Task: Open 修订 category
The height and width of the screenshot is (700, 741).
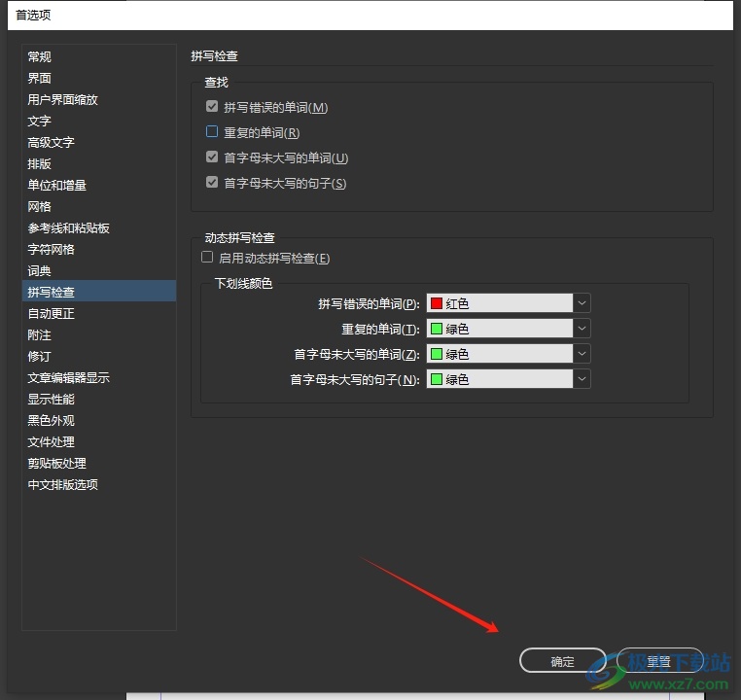Action: 99,356
